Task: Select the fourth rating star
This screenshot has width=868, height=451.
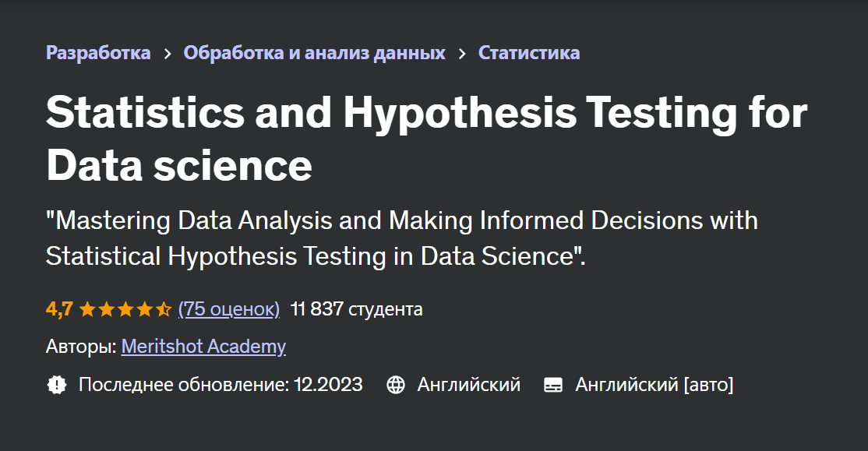Action: pyautogui.click(x=144, y=308)
